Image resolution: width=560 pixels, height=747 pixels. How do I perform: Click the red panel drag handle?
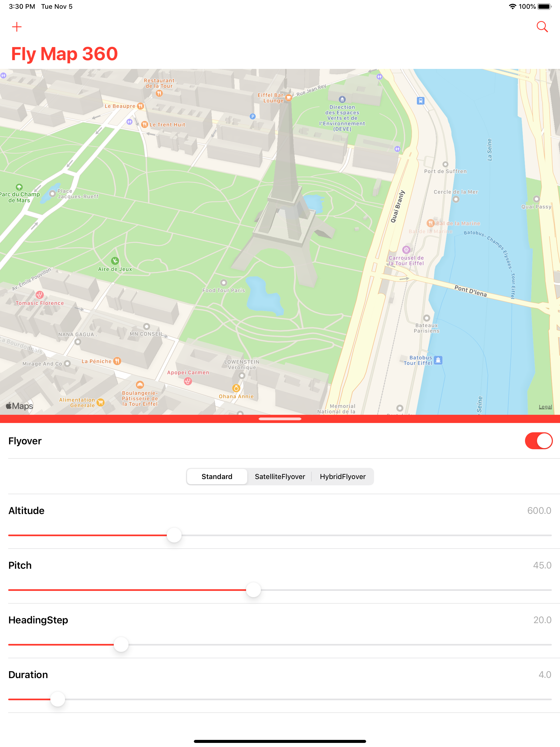pos(280,419)
